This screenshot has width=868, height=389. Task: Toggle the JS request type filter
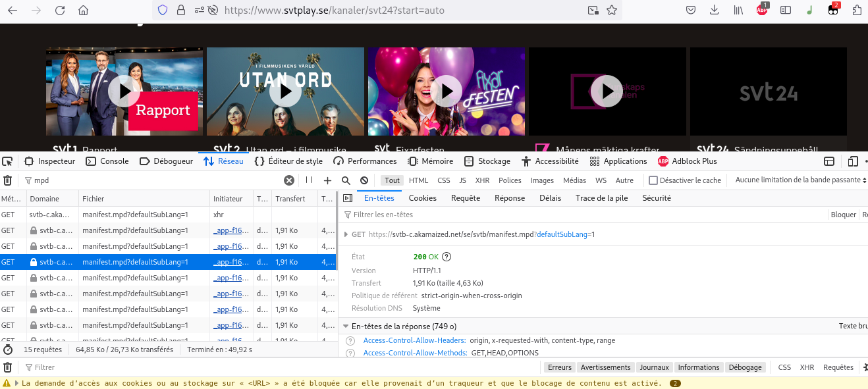point(462,180)
